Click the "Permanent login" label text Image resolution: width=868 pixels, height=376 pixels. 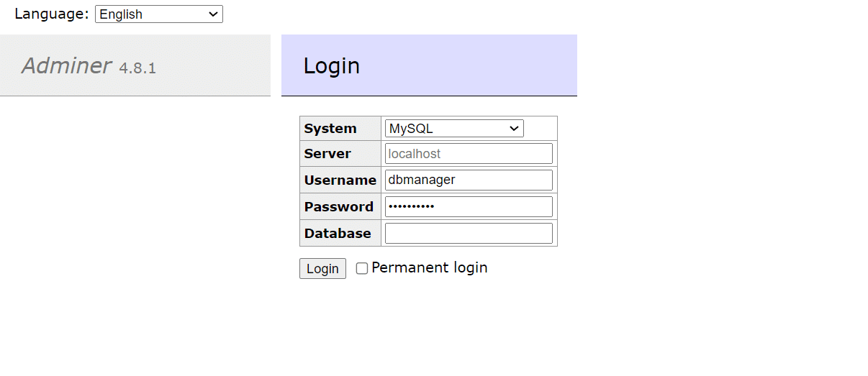click(x=430, y=267)
